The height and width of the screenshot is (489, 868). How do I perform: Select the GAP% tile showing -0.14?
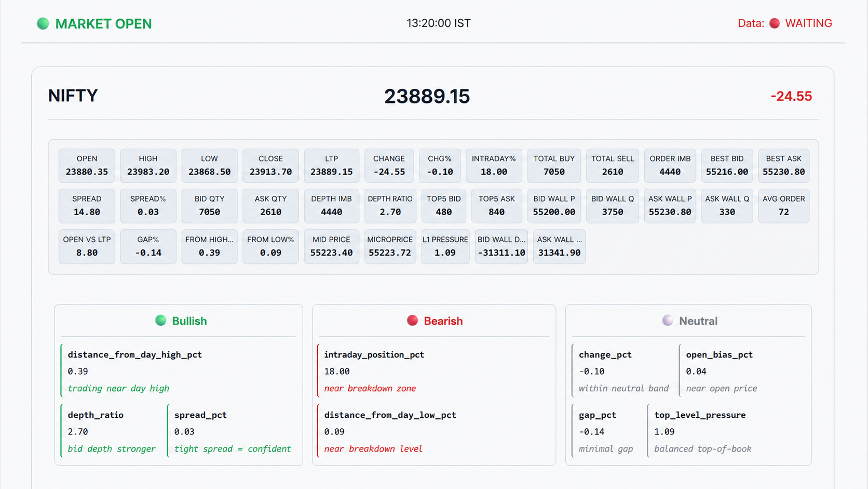click(x=148, y=247)
